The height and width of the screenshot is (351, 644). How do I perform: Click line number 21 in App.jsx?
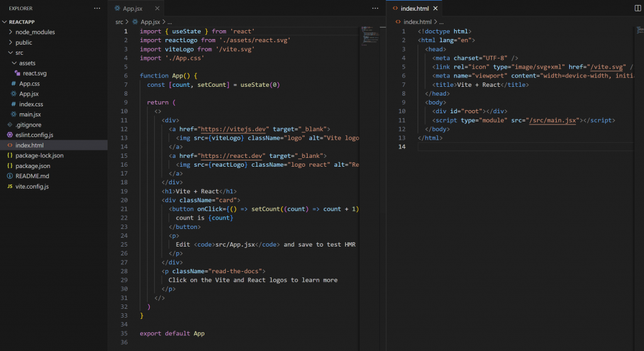click(124, 209)
